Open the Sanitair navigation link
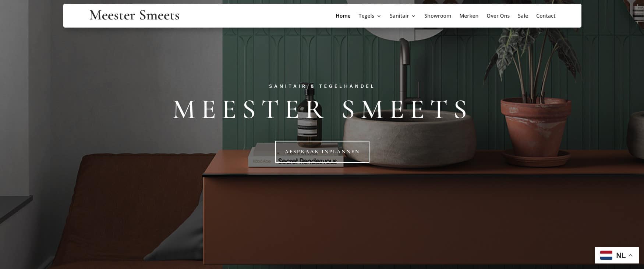The image size is (644, 269). pos(399,16)
